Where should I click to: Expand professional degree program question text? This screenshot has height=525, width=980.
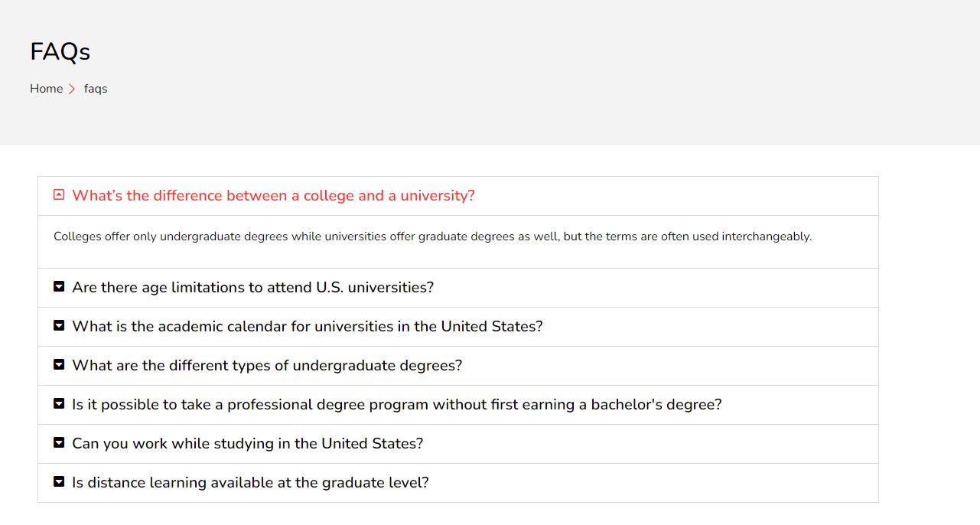pos(396,405)
